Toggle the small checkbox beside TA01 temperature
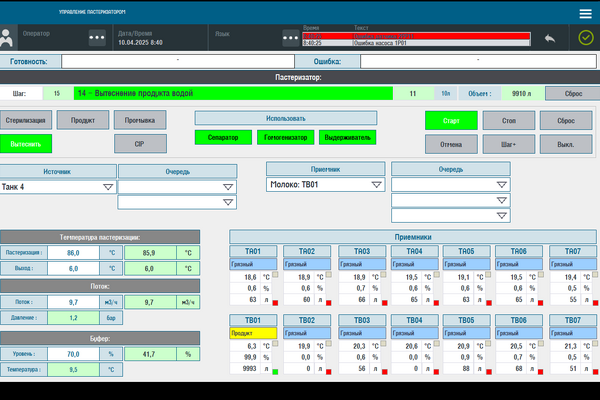The width and height of the screenshot is (600, 400). pyautogui.click(x=275, y=274)
